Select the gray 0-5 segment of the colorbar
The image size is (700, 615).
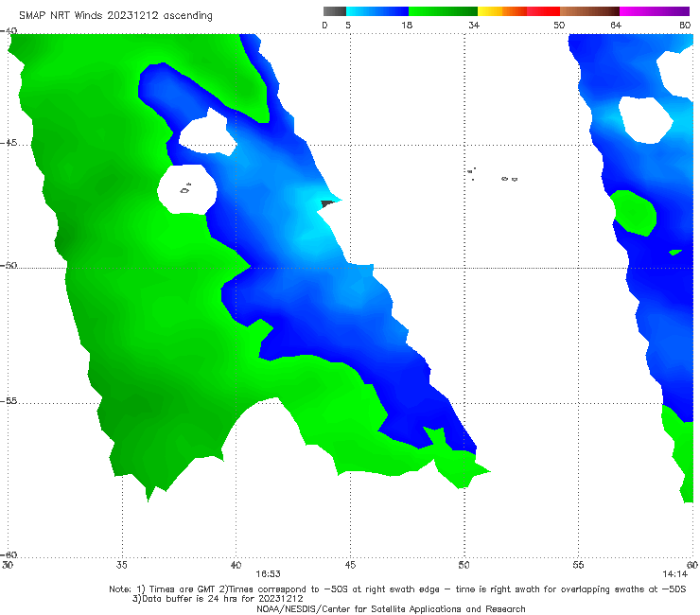335,11
